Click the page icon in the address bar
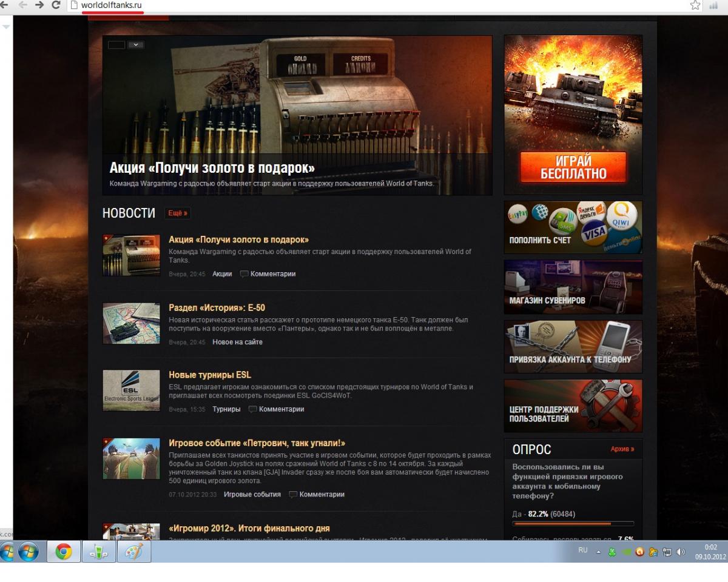The width and height of the screenshot is (728, 582). pos(75,5)
